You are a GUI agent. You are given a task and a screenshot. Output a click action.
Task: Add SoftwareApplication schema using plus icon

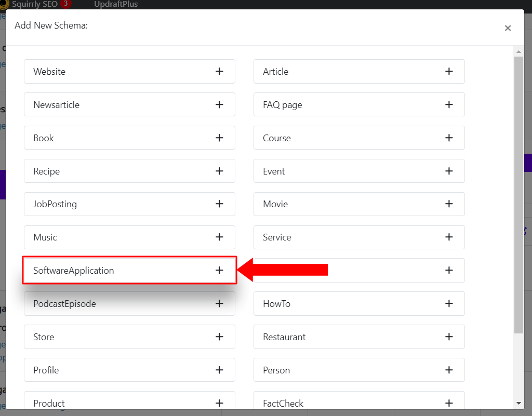(219, 270)
